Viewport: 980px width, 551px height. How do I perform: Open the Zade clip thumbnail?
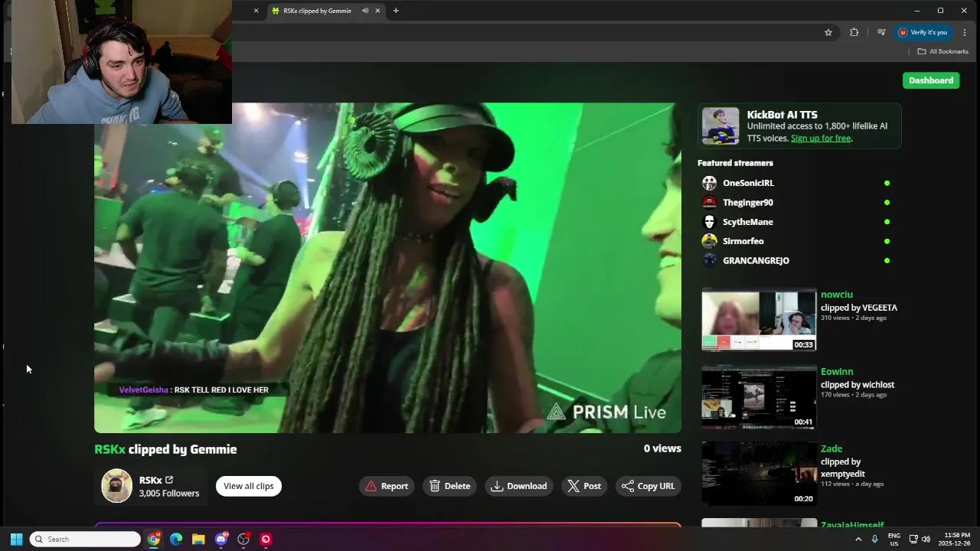(759, 474)
